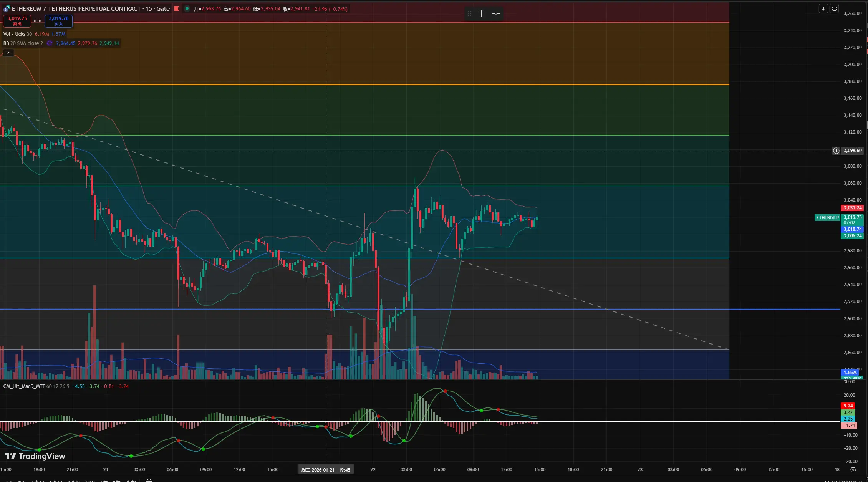868x482 pixels.
Task: Click the maximize chart pane icon
Action: pos(834,9)
